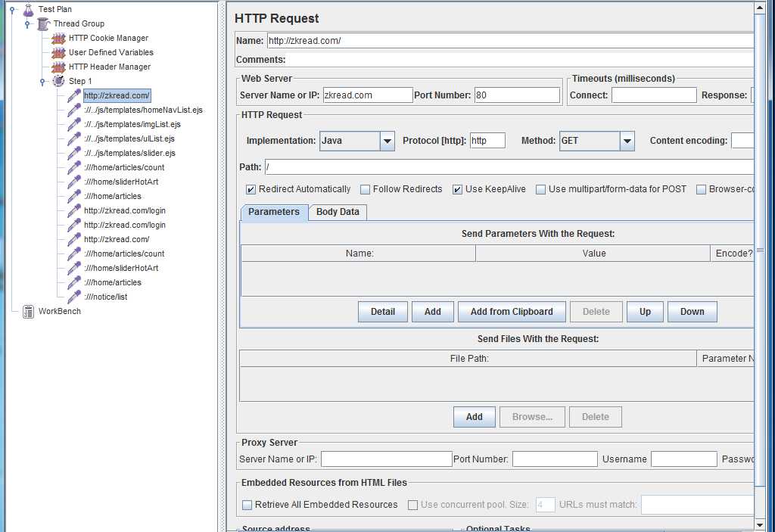
Task: Click the homeNavList.ejs sampler pipette icon
Action: (x=73, y=110)
